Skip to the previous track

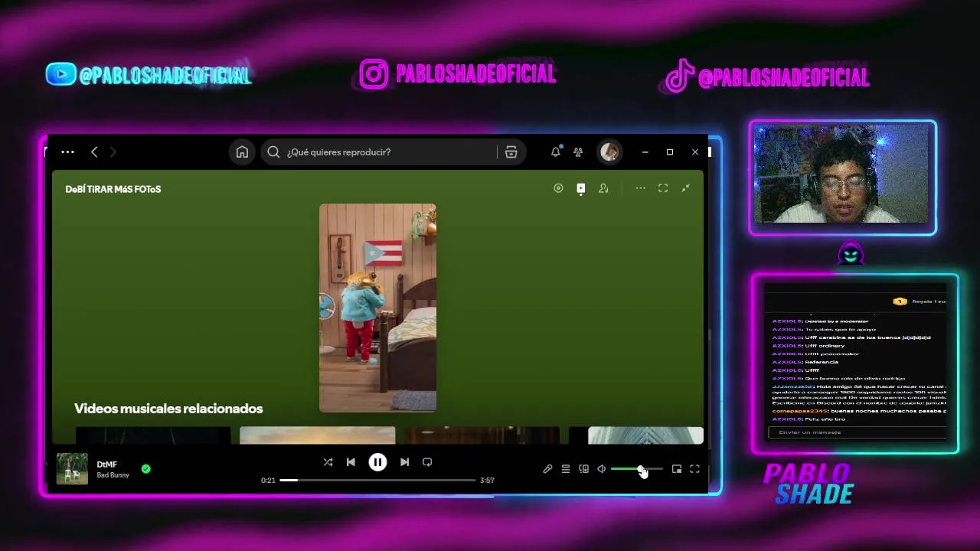tap(351, 462)
